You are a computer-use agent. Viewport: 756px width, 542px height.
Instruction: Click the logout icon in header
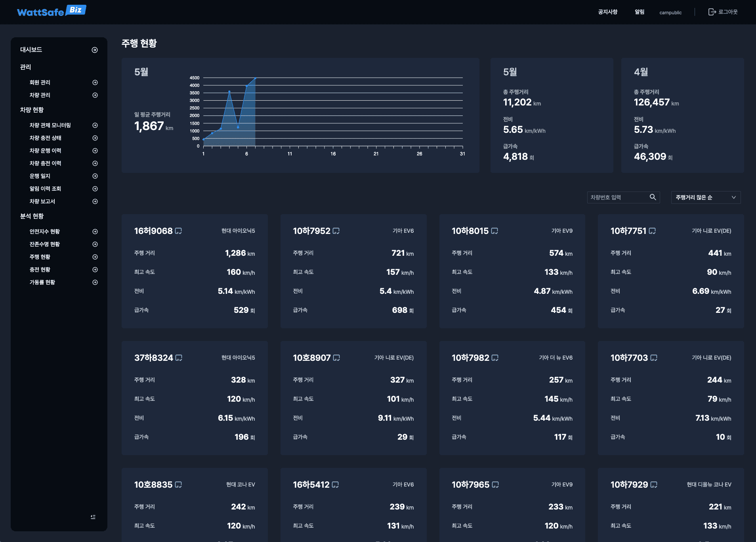point(712,12)
